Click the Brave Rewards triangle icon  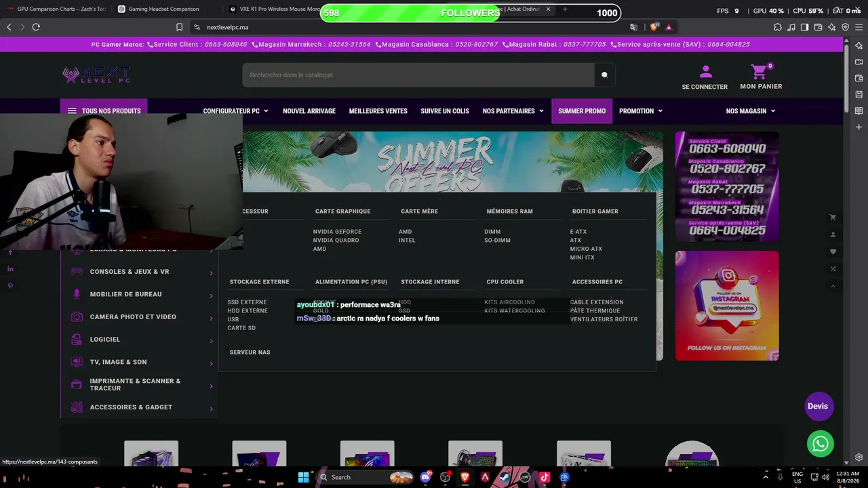point(669,27)
